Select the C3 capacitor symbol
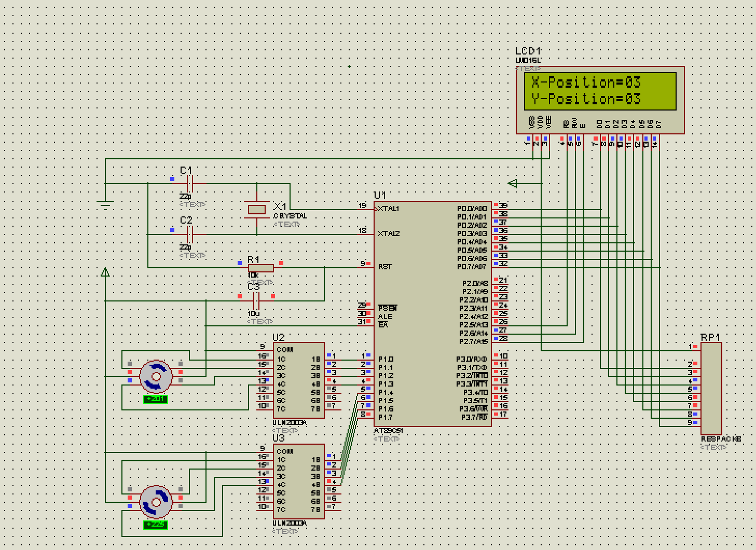 coord(256,301)
